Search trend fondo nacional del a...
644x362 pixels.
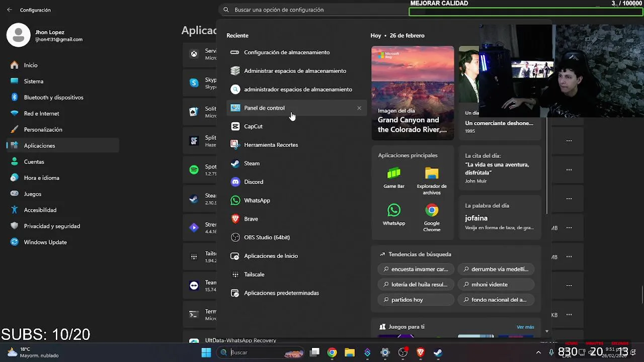496,300
